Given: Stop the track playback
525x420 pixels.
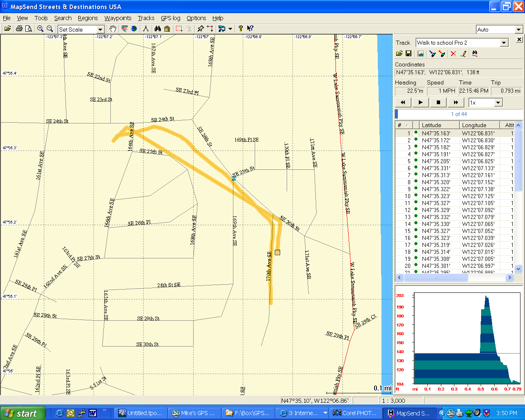Looking at the screenshot, I should click(438, 103).
